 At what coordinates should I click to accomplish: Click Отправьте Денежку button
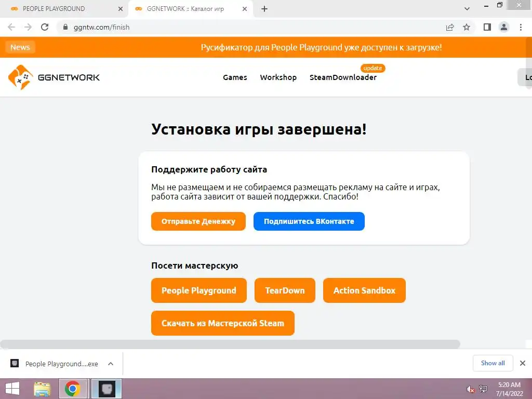coord(198,221)
